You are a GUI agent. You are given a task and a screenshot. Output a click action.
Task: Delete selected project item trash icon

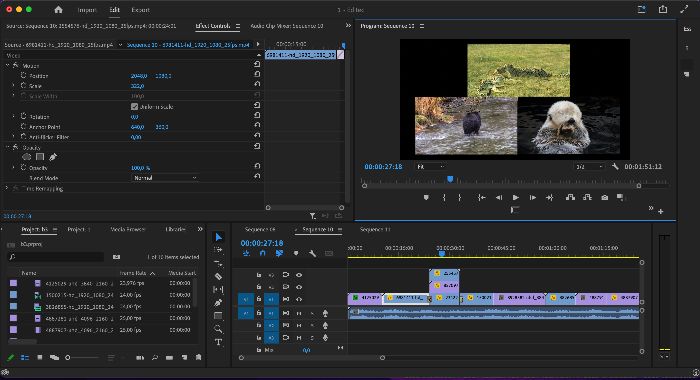click(198, 357)
